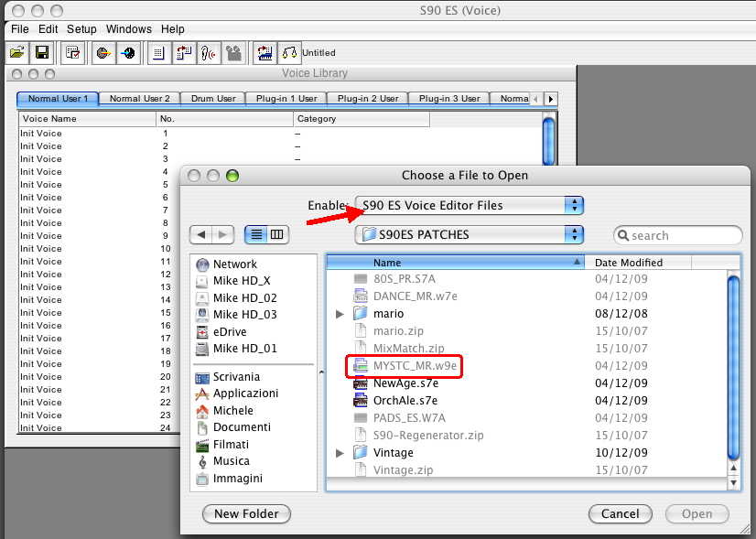Open Michele home folder in sidebar

click(224, 410)
